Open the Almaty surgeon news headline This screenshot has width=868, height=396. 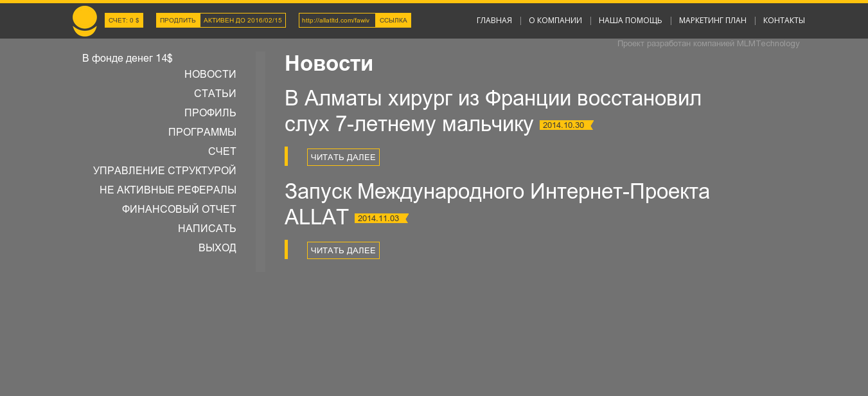coord(493,111)
